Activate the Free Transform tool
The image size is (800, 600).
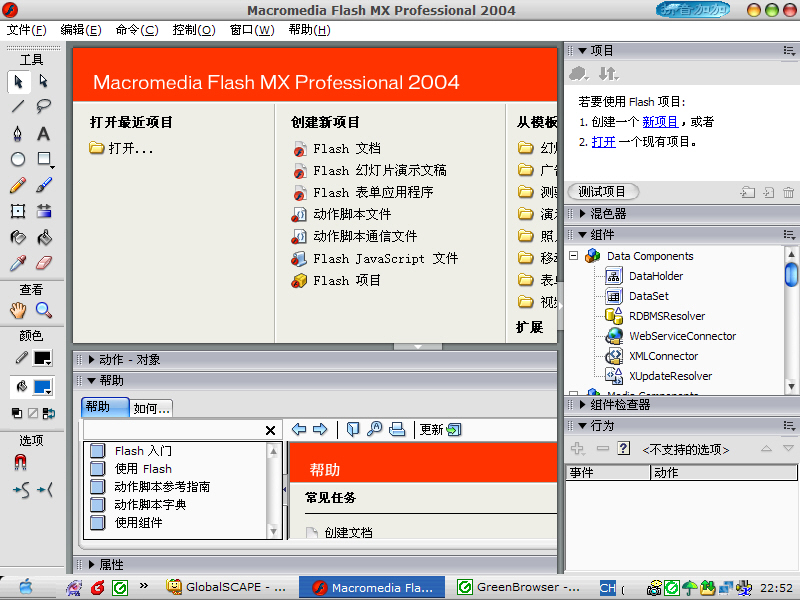coord(18,211)
